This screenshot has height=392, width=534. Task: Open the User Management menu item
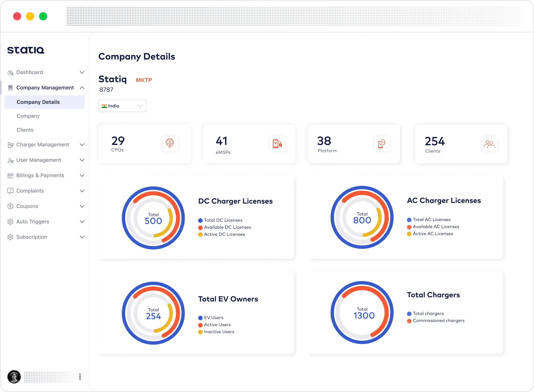click(x=39, y=160)
